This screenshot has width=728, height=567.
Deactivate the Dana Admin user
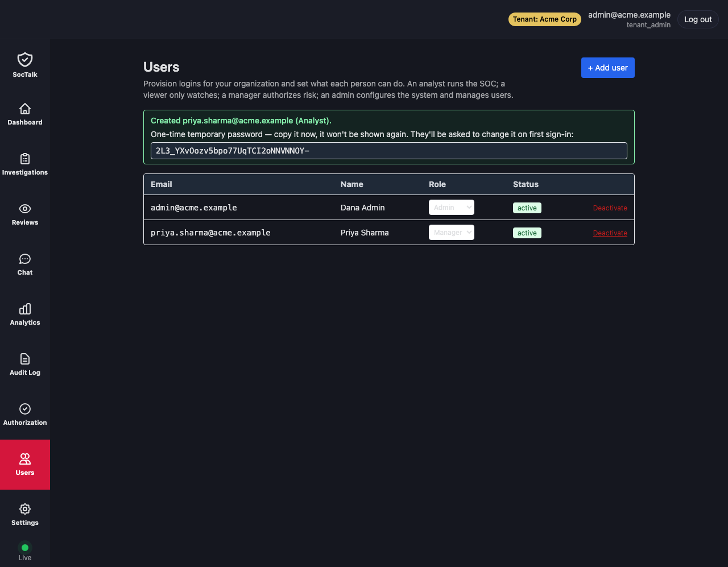click(610, 208)
